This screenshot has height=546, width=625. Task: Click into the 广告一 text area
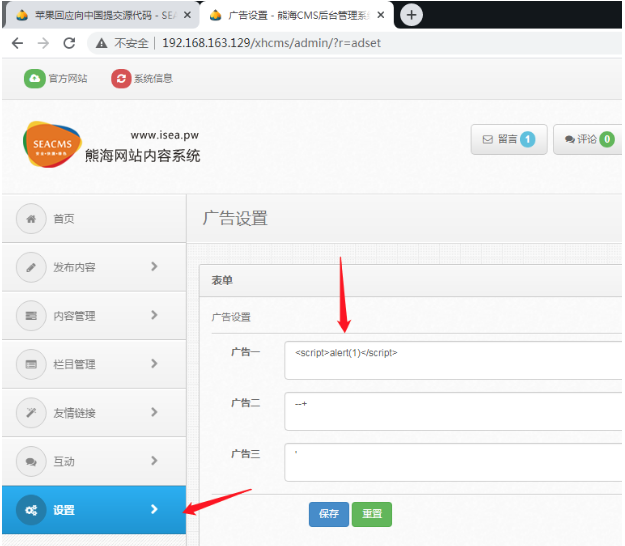click(x=453, y=361)
